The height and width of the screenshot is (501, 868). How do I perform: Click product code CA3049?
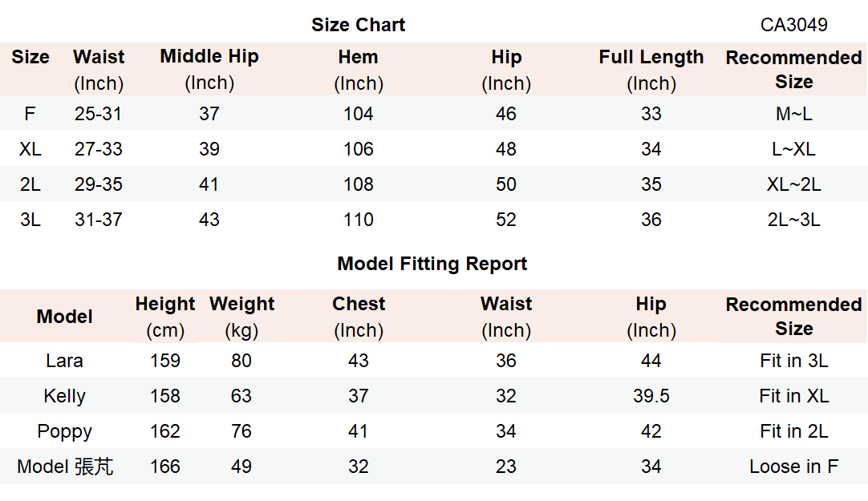click(x=793, y=25)
